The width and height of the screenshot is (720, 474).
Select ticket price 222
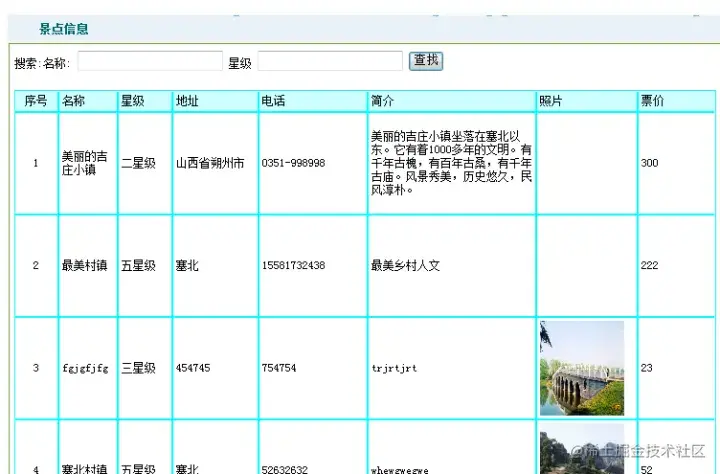650,265
